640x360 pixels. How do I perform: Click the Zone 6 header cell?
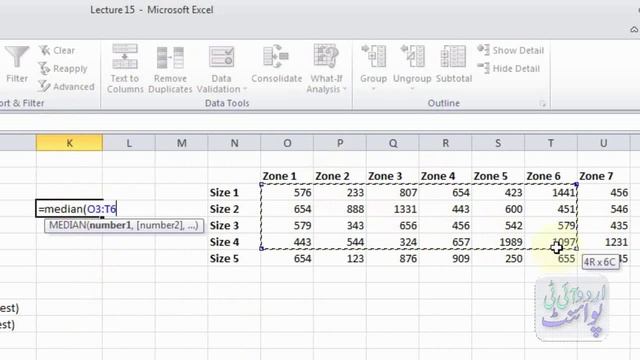551,176
